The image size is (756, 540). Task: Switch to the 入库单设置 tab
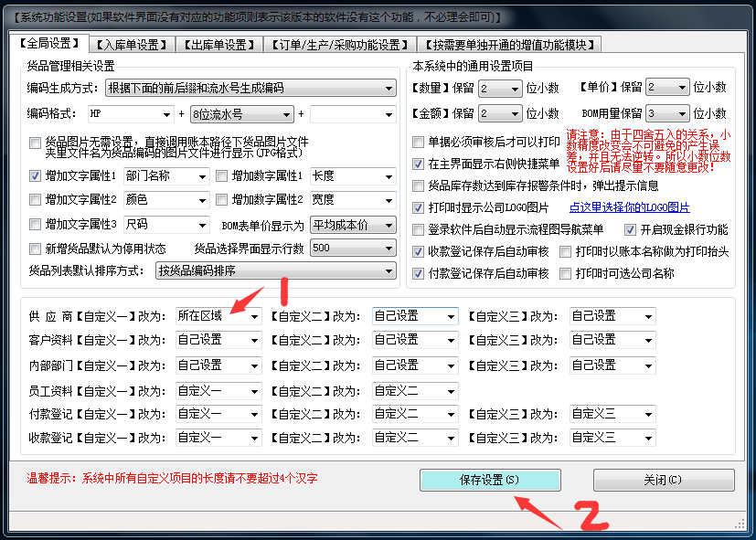point(131,44)
